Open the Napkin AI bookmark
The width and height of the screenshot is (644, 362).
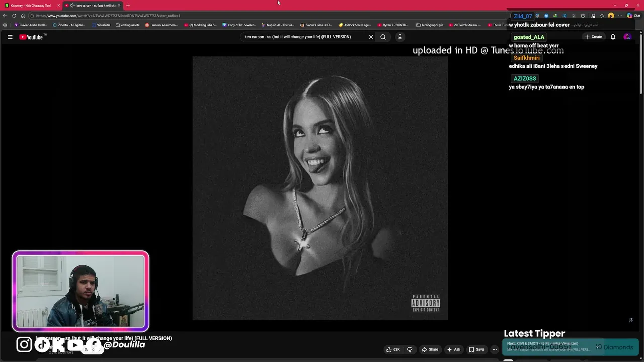pos(278,25)
